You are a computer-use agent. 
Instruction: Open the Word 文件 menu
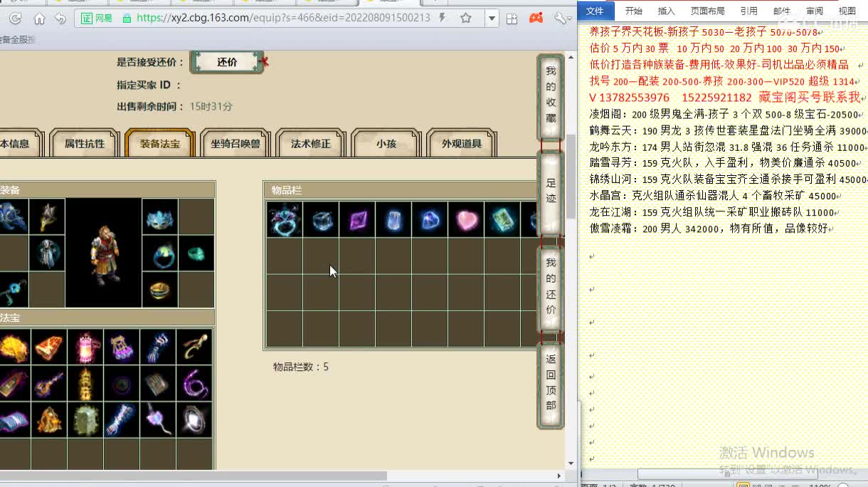tap(595, 11)
